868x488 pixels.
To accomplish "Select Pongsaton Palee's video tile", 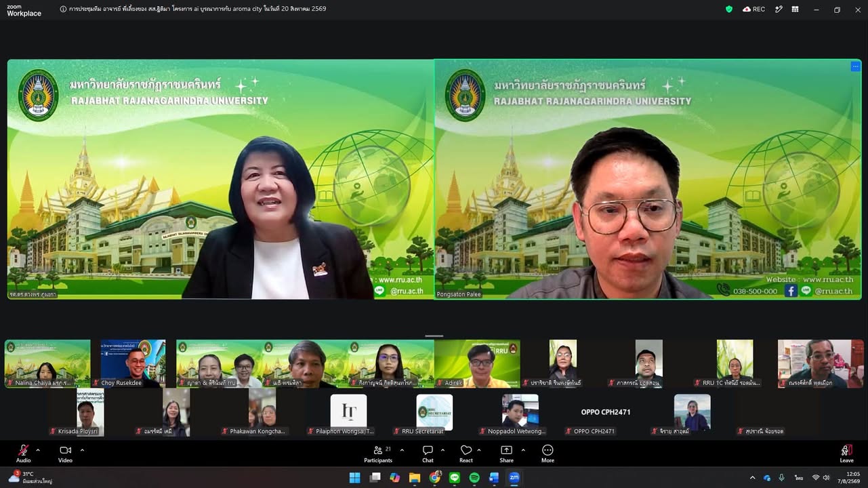I will [x=648, y=180].
